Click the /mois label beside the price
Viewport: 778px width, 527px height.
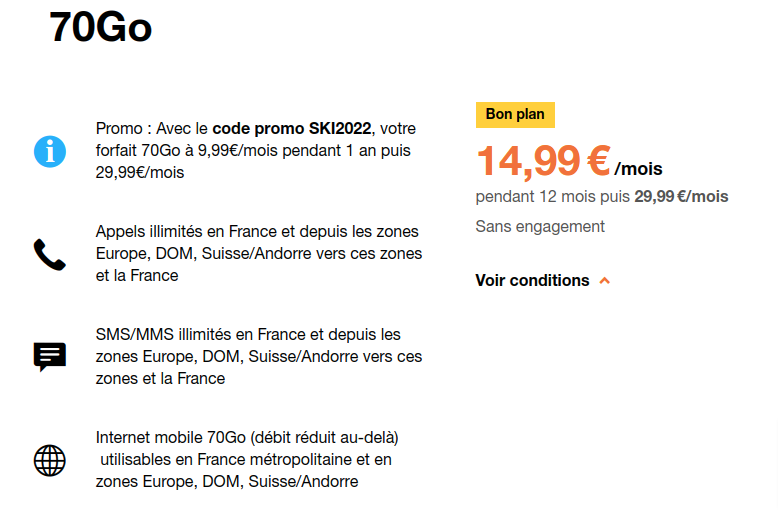[x=639, y=170]
